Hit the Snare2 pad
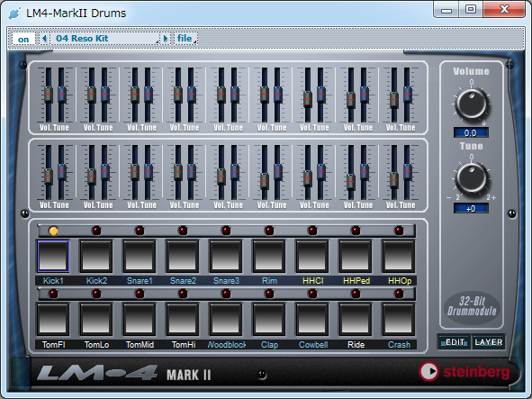Image resolution: width=532 pixels, height=399 pixels. 183,257
